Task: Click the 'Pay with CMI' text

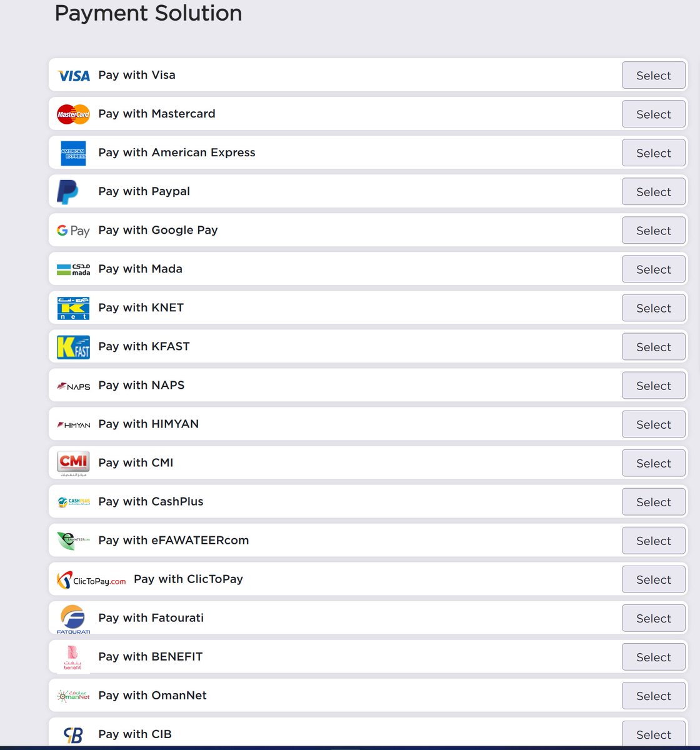Action: click(136, 462)
